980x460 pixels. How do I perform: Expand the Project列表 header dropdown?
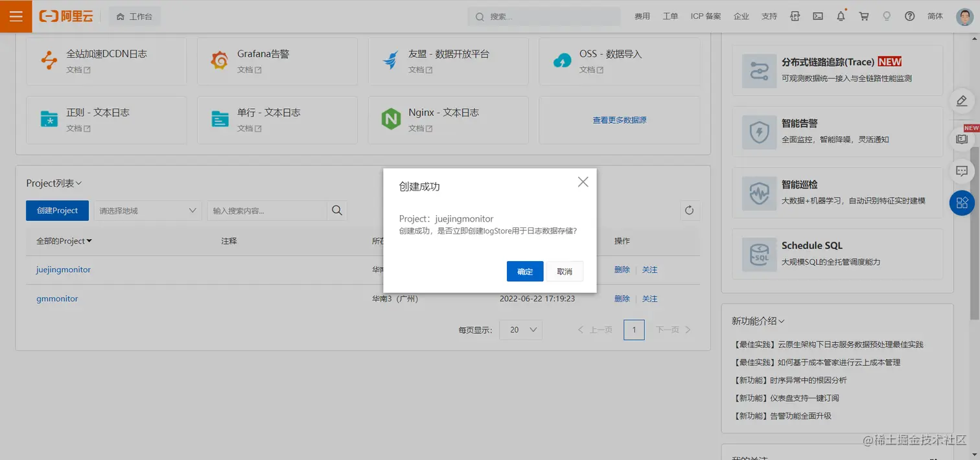coord(54,183)
